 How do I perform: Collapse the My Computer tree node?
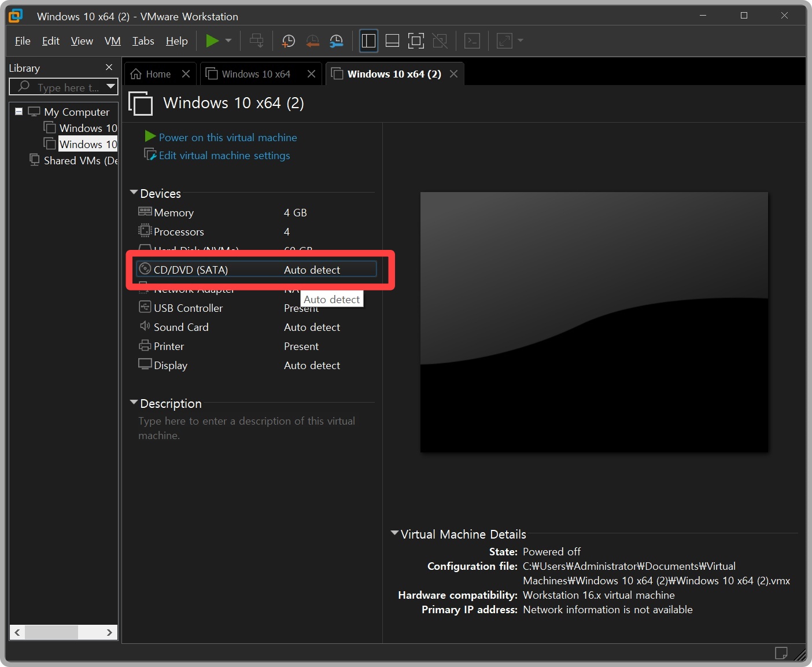click(x=19, y=111)
